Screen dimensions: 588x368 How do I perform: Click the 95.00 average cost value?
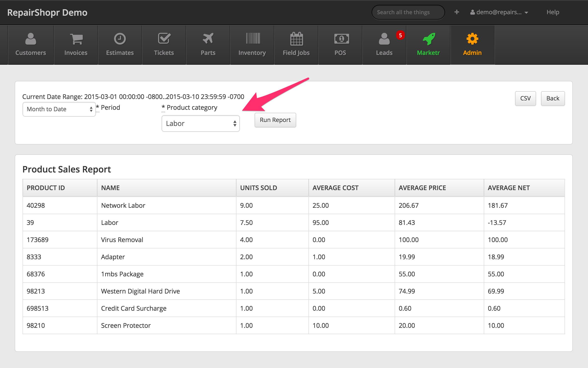coord(321,222)
